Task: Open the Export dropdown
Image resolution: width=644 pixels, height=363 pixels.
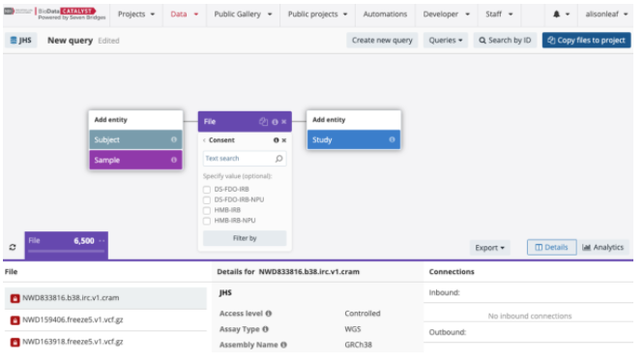Action: pyautogui.click(x=489, y=248)
